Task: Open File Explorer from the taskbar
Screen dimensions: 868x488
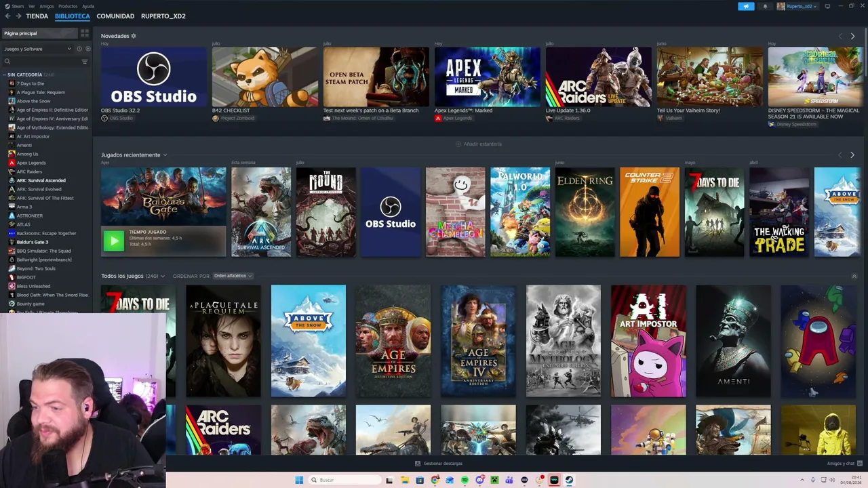Action: tap(405, 480)
